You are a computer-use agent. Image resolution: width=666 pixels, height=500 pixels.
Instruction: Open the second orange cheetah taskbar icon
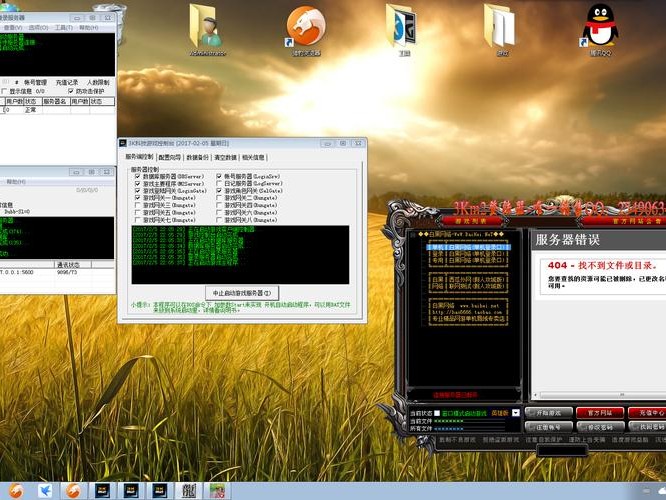click(73, 491)
